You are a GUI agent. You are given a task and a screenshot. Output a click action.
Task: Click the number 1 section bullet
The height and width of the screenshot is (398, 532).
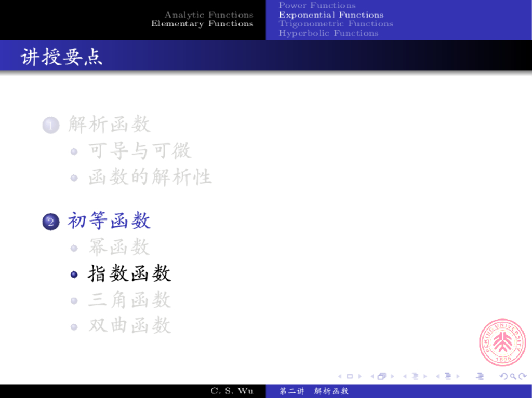point(50,126)
